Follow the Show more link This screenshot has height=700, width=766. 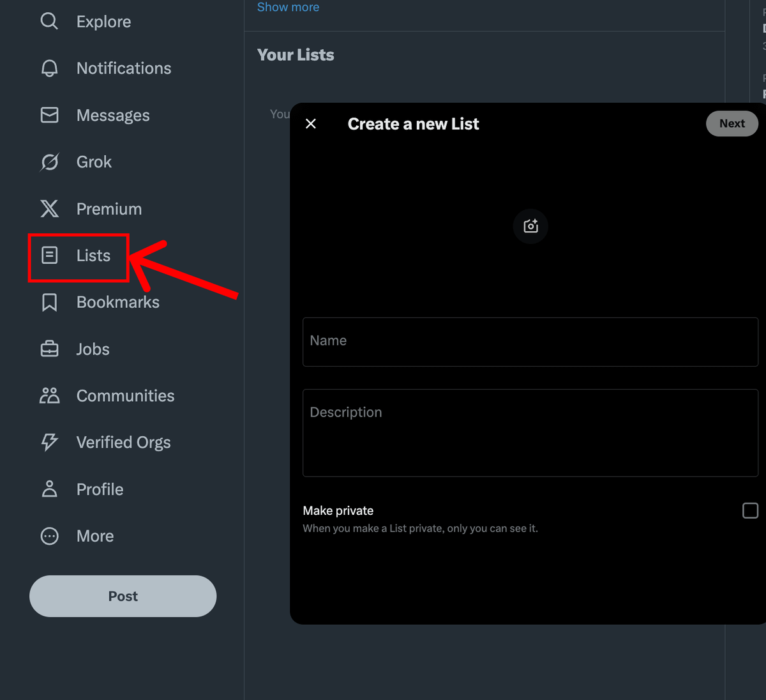pyautogui.click(x=288, y=8)
